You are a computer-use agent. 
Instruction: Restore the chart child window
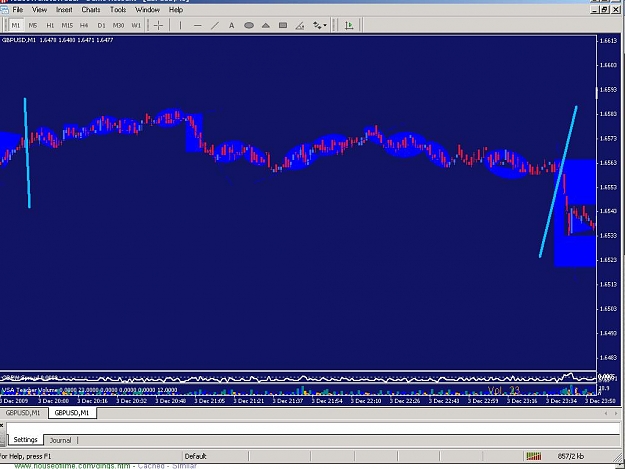(x=605, y=10)
